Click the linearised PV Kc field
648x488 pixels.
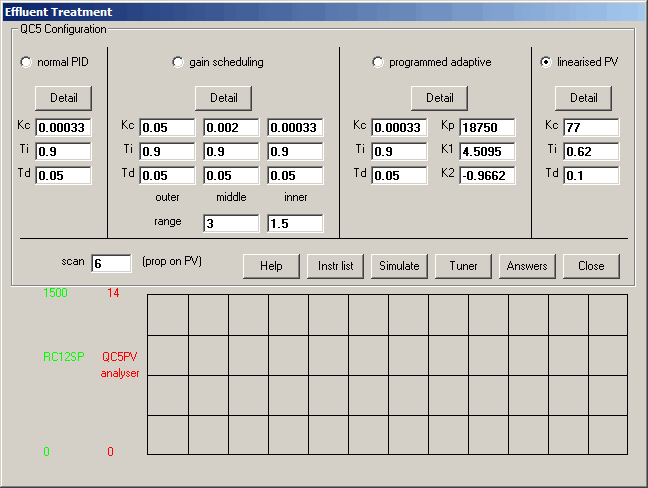point(590,128)
